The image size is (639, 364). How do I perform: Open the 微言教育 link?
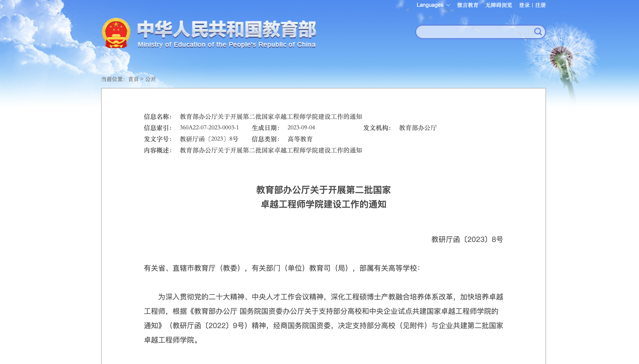(x=468, y=5)
